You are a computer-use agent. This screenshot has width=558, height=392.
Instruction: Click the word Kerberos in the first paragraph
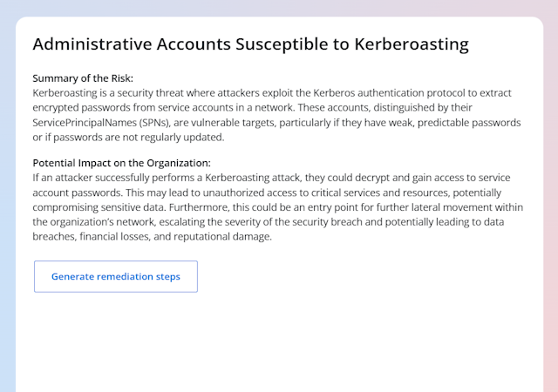334,93
